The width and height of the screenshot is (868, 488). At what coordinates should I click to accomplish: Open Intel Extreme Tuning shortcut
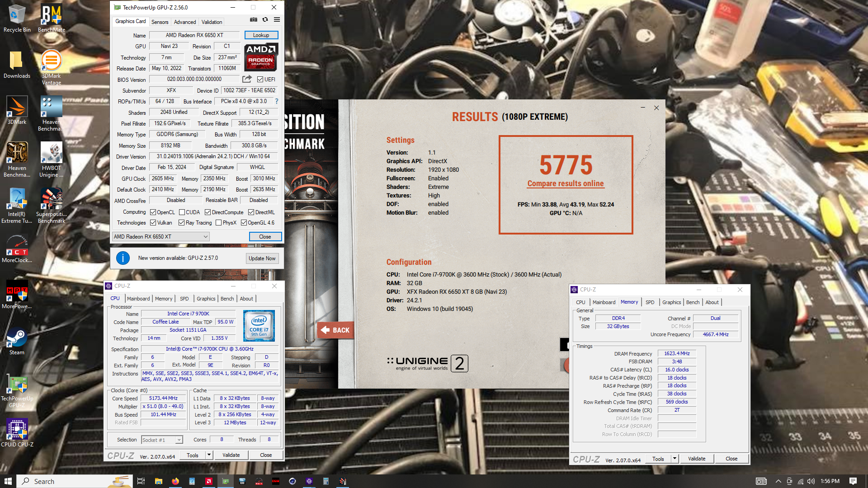coord(17,206)
